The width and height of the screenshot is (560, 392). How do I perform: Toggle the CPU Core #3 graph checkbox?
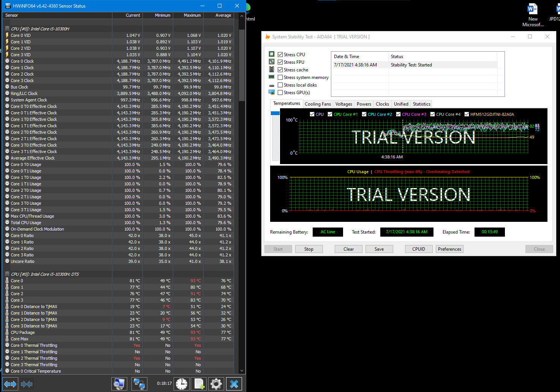pos(398,114)
